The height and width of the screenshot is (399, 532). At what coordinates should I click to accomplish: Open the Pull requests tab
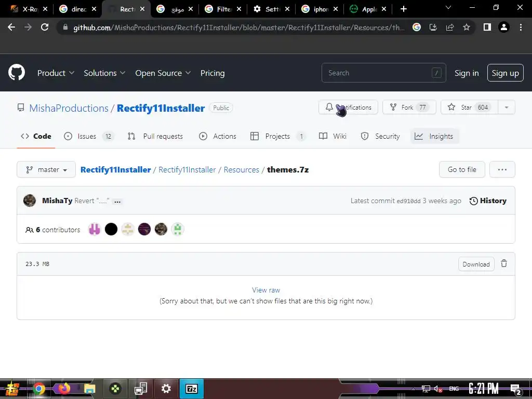click(x=155, y=136)
